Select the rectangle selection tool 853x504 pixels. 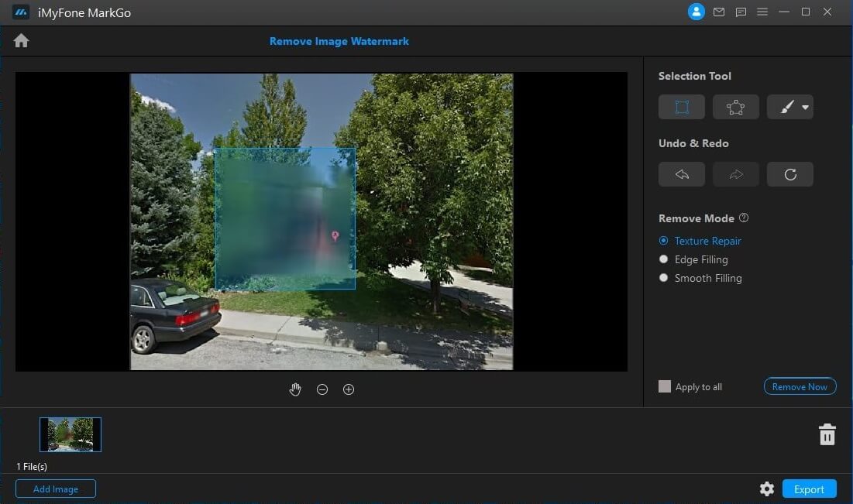[681, 106]
